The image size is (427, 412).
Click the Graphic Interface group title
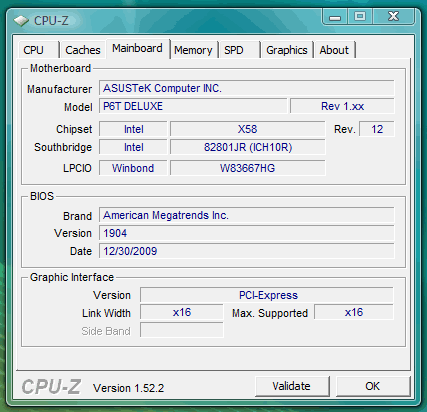(72, 277)
